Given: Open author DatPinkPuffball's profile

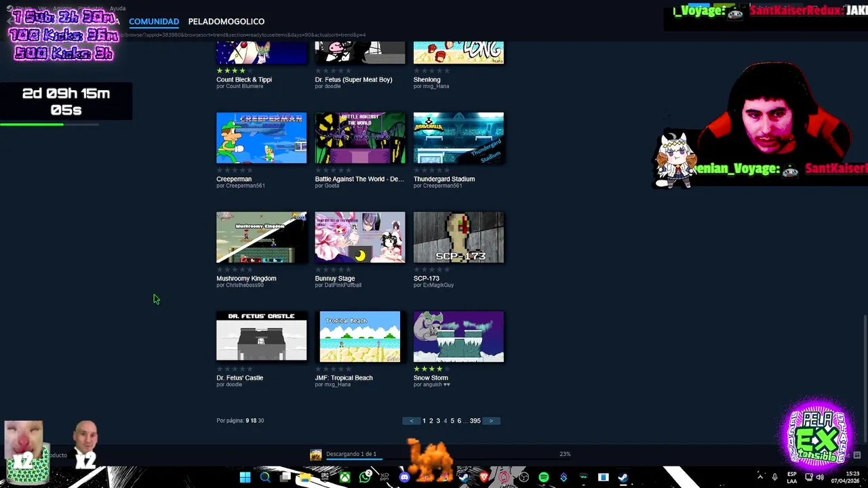Looking at the screenshot, I should pos(342,285).
